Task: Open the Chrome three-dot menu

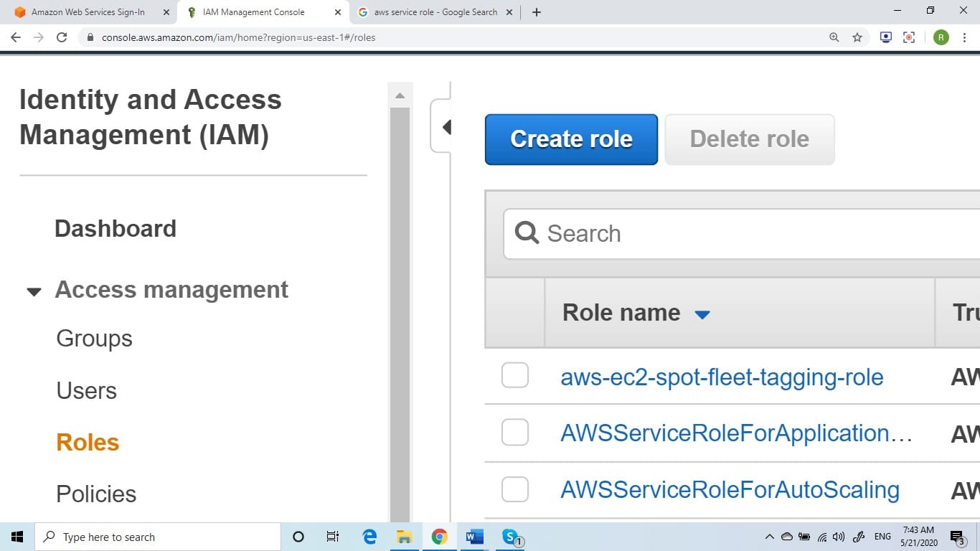Action: coord(964,37)
